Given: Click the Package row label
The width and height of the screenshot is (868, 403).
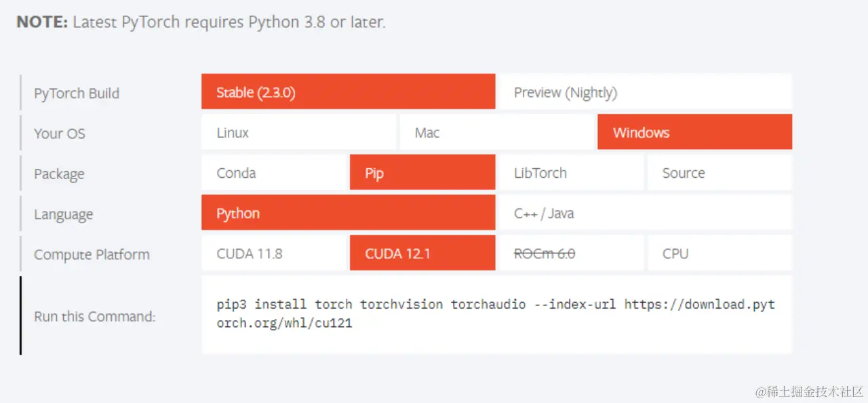Looking at the screenshot, I should pyautogui.click(x=59, y=174).
